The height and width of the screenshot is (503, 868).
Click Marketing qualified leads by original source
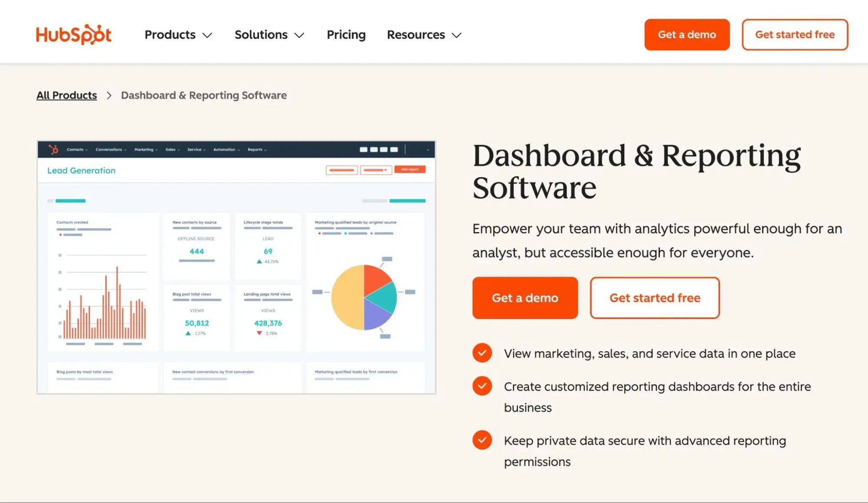[x=356, y=222]
